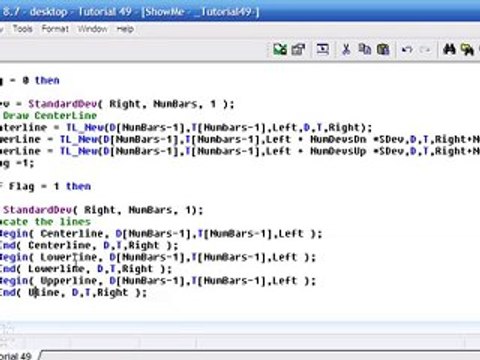This screenshot has width=480, height=360.
Task: Click 'NumDevsDn' in the code
Action: [338, 139]
